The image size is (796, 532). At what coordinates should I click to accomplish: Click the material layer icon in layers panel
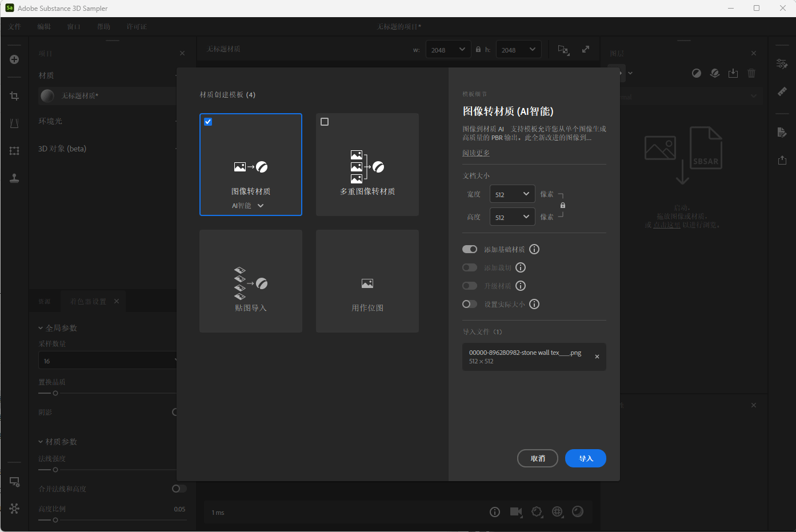click(x=715, y=73)
